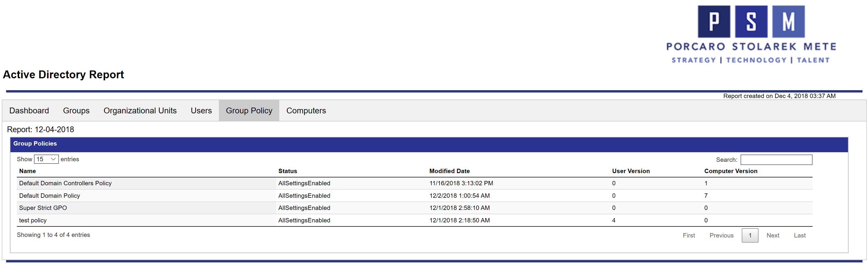Select the Super Strict GPO name cell
The image size is (868, 265).
(43, 208)
